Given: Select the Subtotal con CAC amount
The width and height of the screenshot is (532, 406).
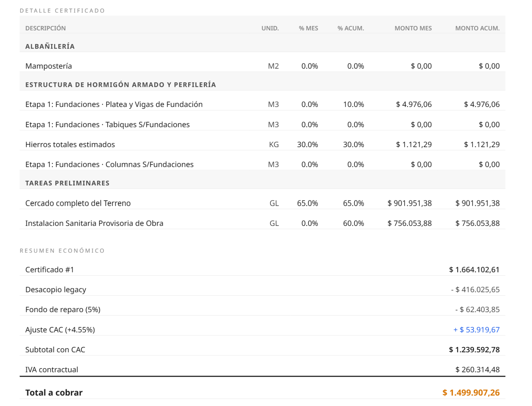Looking at the screenshot, I should pos(474,349).
